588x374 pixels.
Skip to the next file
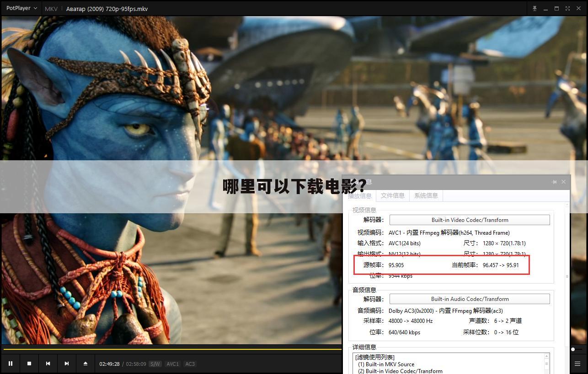67,363
